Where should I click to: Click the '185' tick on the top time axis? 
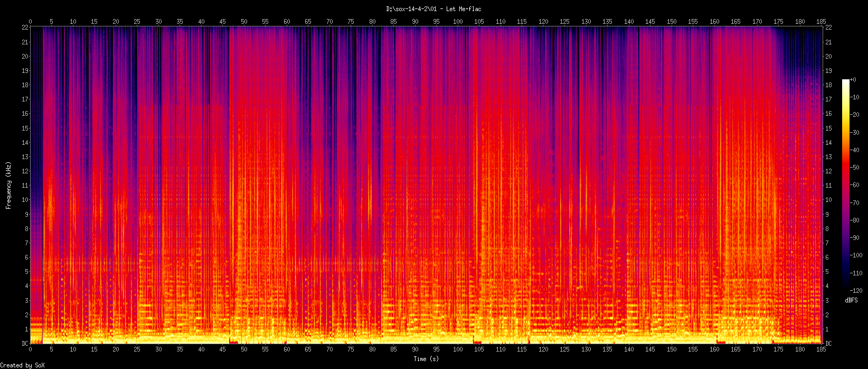click(x=822, y=22)
